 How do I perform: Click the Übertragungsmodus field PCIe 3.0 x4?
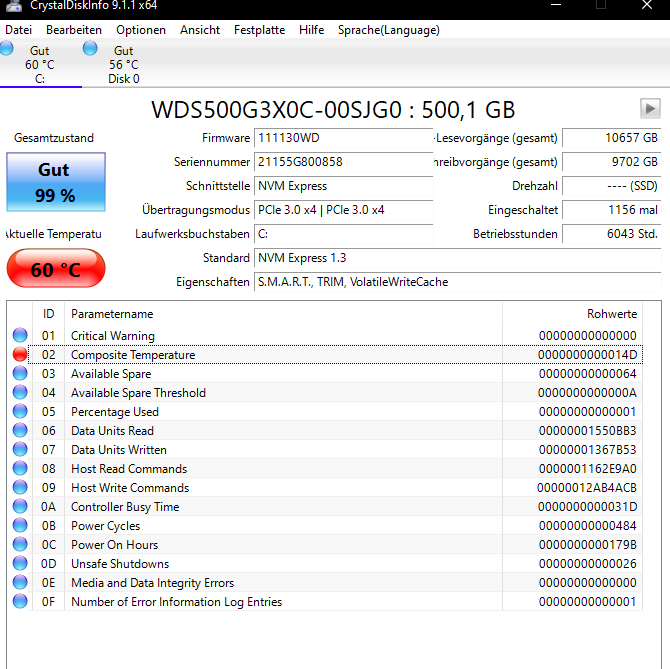tap(344, 210)
